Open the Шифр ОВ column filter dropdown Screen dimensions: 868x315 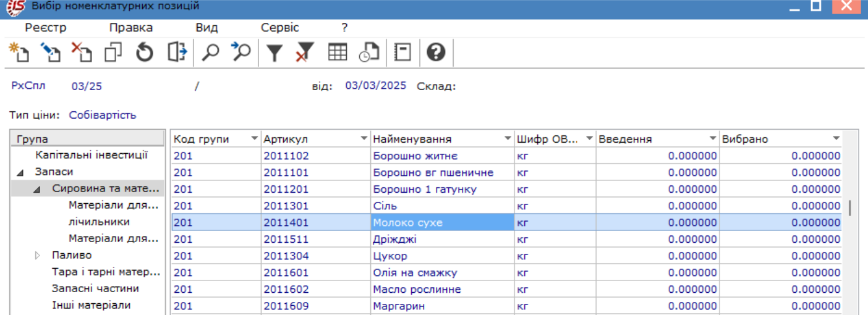589,139
